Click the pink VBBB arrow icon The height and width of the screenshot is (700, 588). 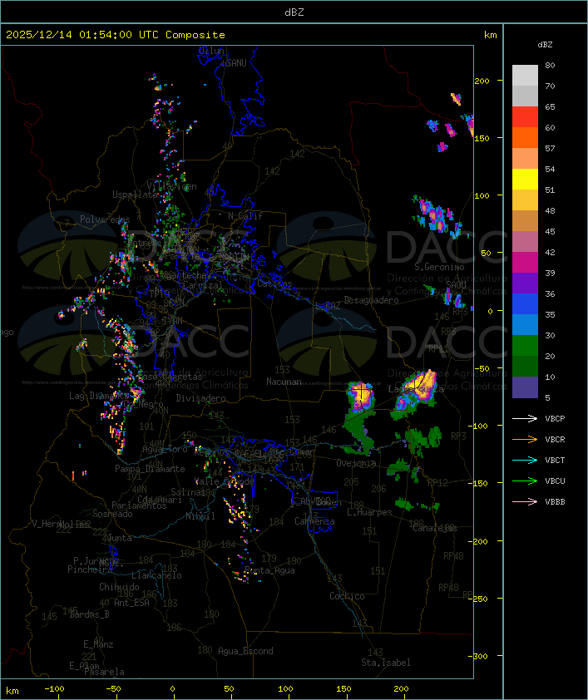point(525,502)
